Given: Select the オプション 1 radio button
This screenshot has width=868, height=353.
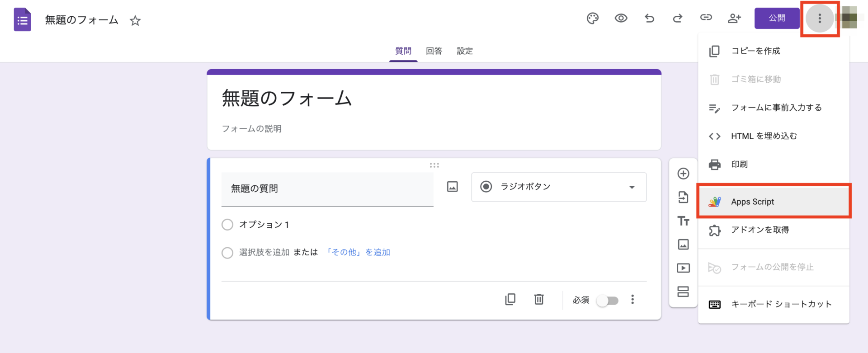Looking at the screenshot, I should coord(227,225).
